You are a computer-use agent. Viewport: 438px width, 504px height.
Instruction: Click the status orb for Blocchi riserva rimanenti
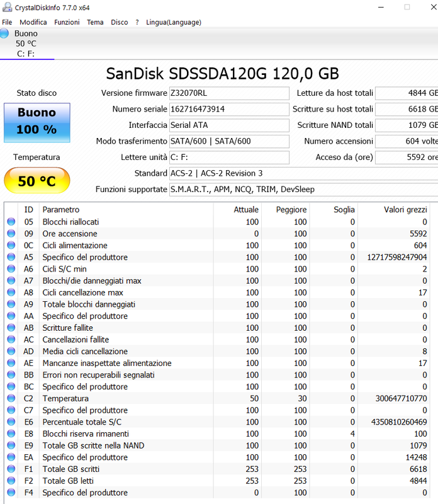coord(11,433)
